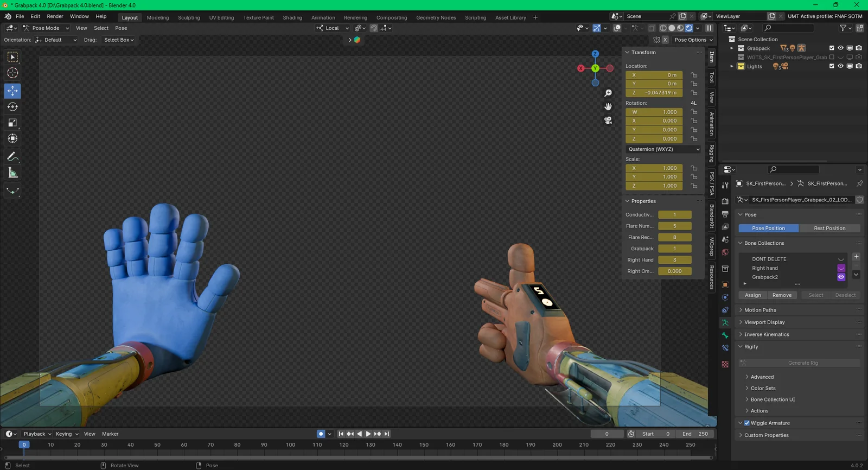Switch to the Animation workspace tab
This screenshot has width=868, height=470.
323,17
